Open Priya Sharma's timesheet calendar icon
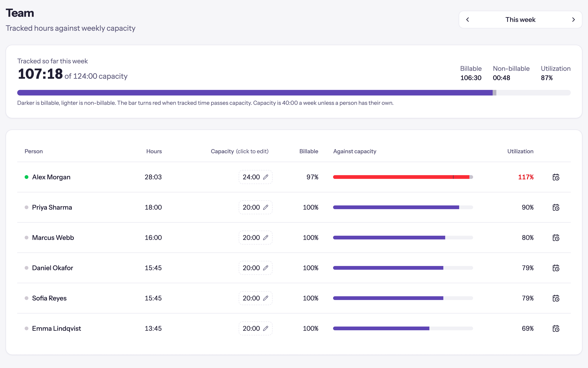Viewport: 588px width, 368px height. (556, 207)
